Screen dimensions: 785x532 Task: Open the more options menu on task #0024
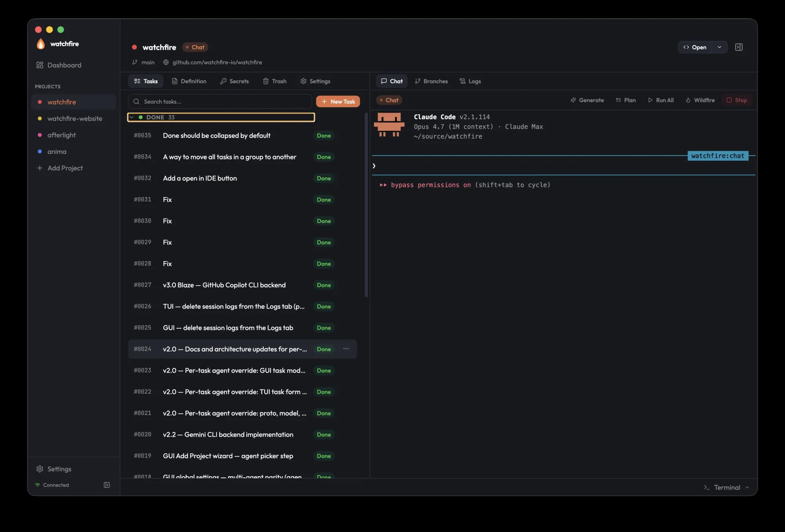[346, 349]
